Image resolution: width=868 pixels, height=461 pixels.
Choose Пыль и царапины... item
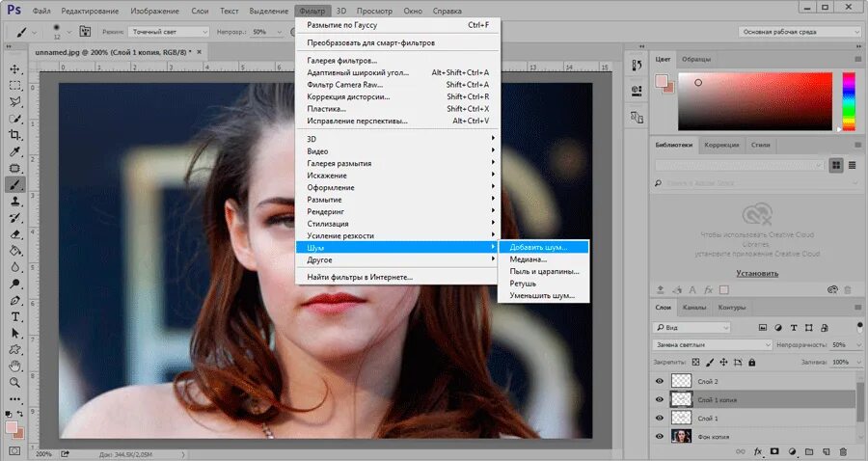(542, 271)
